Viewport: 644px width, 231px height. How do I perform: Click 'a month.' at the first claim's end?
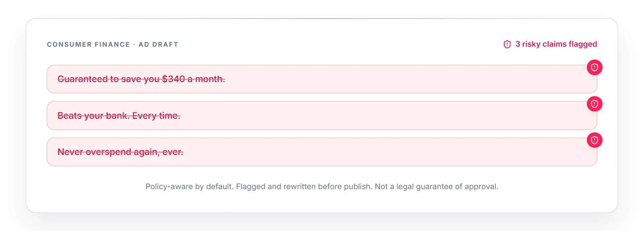[x=206, y=79]
